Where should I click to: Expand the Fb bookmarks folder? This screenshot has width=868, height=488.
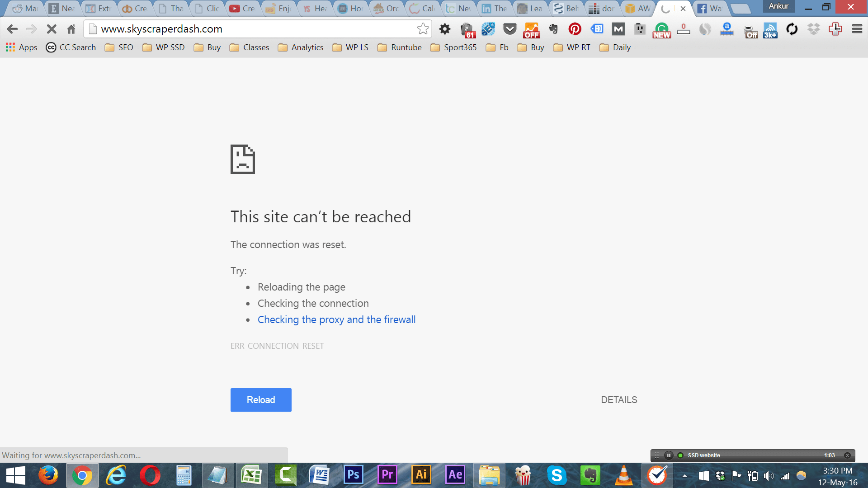[497, 47]
